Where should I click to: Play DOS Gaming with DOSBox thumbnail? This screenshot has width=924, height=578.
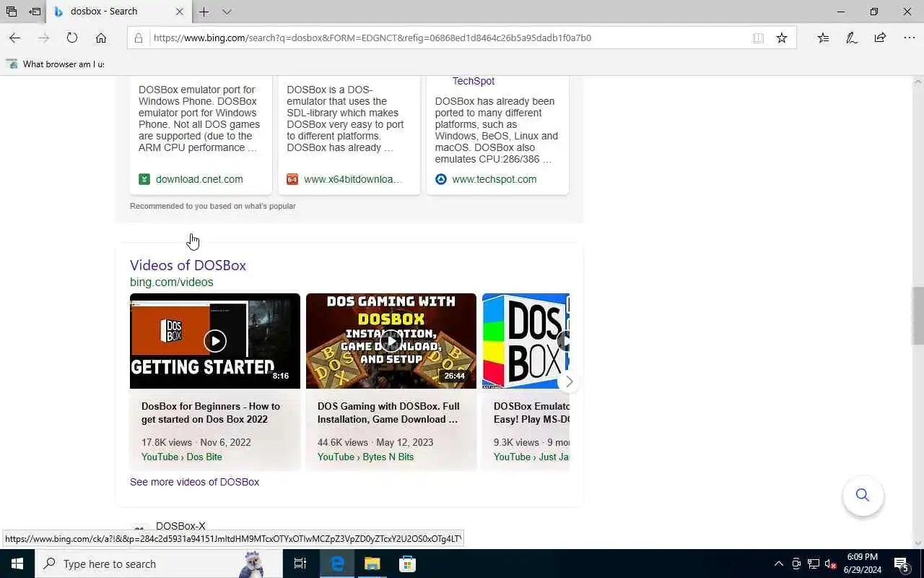point(391,341)
